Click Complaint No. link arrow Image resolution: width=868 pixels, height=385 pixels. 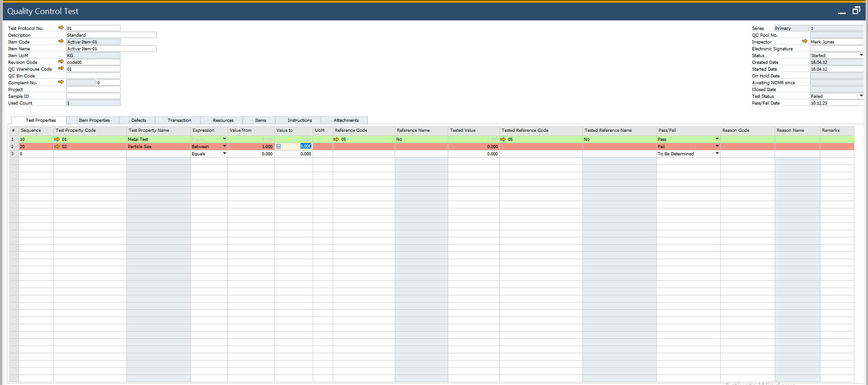[61, 82]
